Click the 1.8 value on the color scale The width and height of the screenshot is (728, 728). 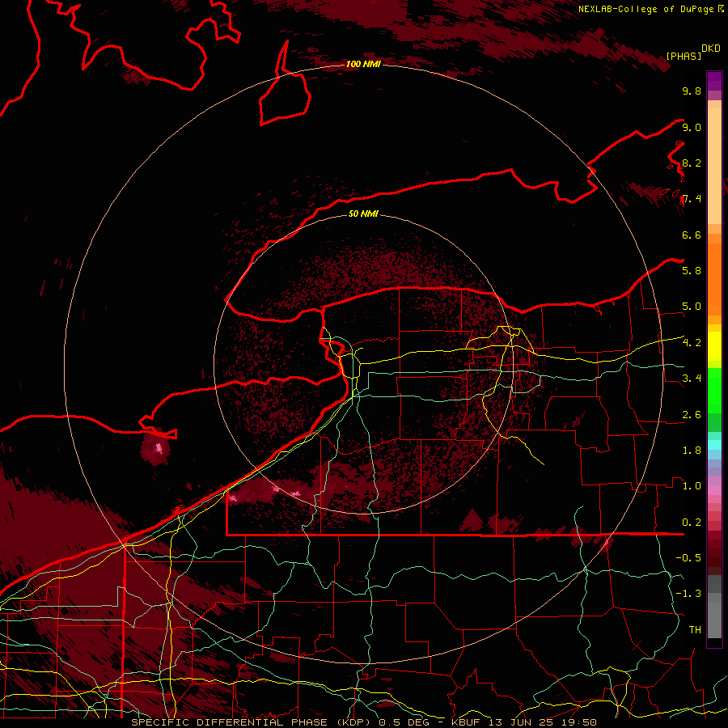[x=692, y=451]
